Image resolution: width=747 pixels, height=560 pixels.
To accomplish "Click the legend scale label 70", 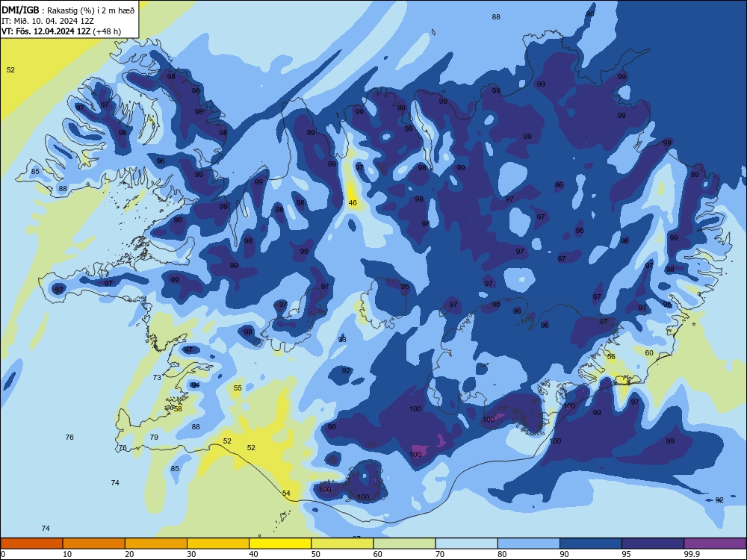I will [x=440, y=554].
